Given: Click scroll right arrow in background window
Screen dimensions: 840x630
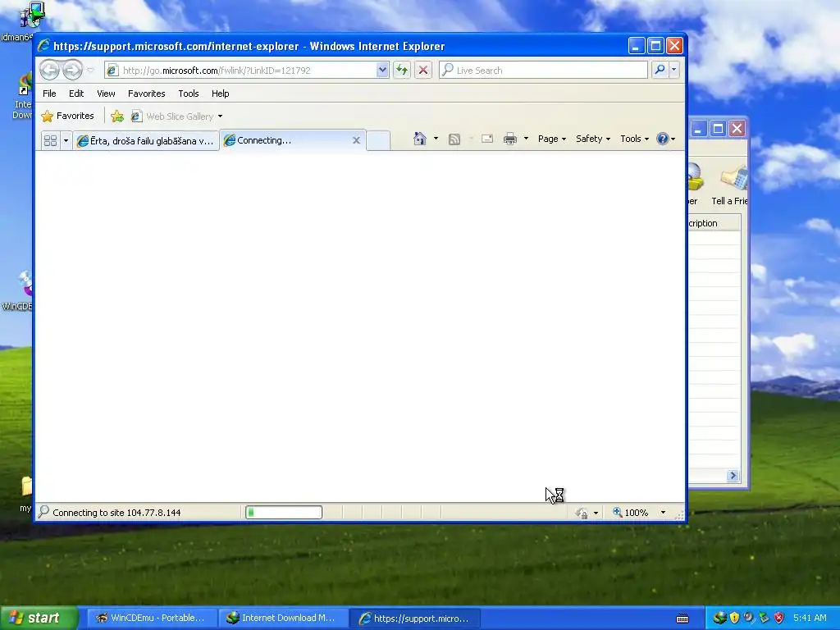Looking at the screenshot, I should click(x=733, y=475).
